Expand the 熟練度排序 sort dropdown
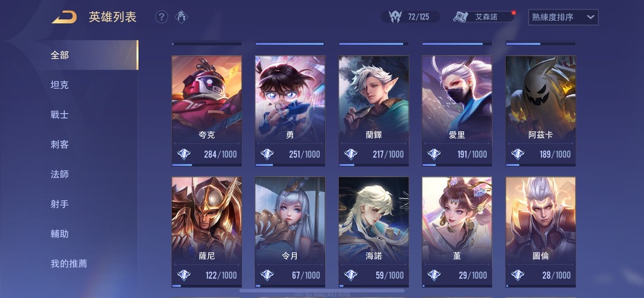 [x=563, y=17]
